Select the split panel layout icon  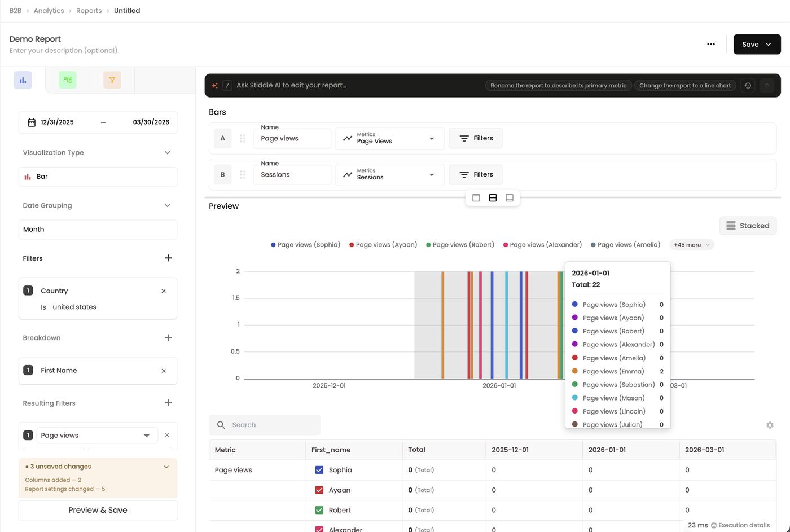pyautogui.click(x=493, y=198)
